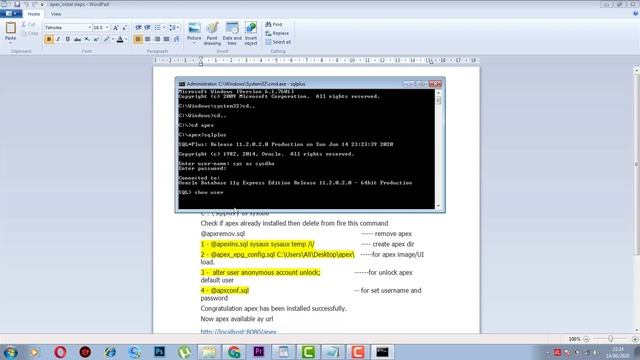The image size is (640, 360).
Task: Click Select all in Editing group
Action: tap(278, 42)
